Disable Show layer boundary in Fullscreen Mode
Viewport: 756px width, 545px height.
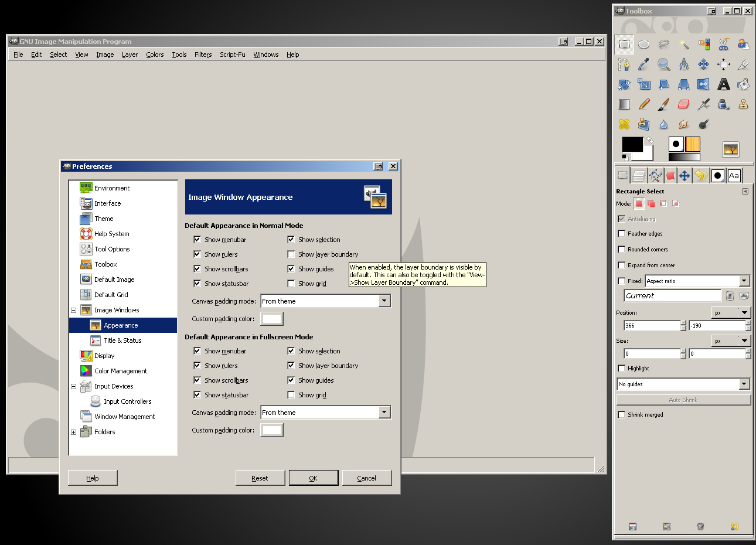click(291, 366)
